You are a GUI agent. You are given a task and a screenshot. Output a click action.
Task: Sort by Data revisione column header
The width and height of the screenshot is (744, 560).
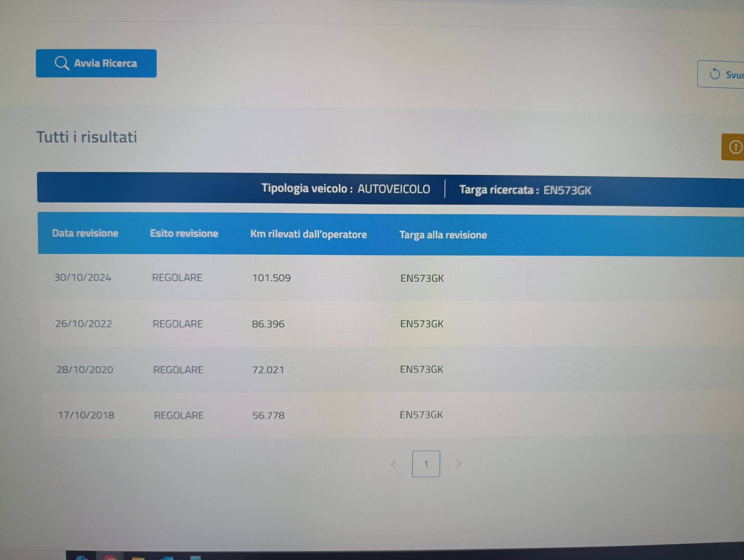85,233
